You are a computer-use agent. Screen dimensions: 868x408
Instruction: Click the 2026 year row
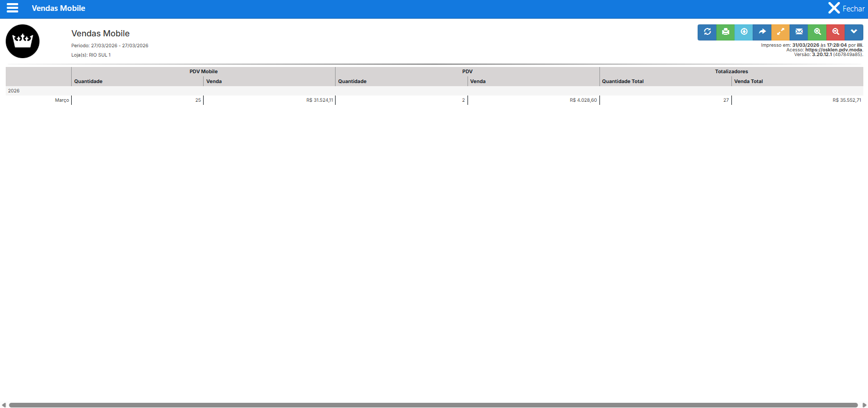(x=14, y=91)
